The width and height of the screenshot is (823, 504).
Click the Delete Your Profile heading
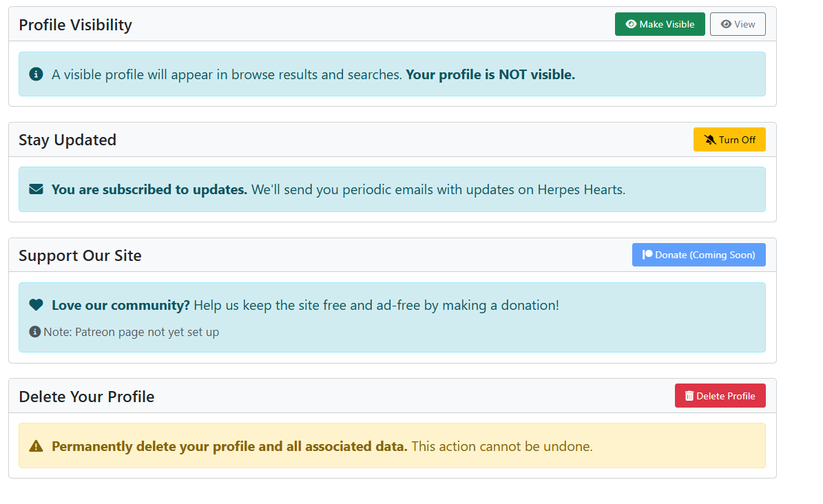(x=86, y=397)
